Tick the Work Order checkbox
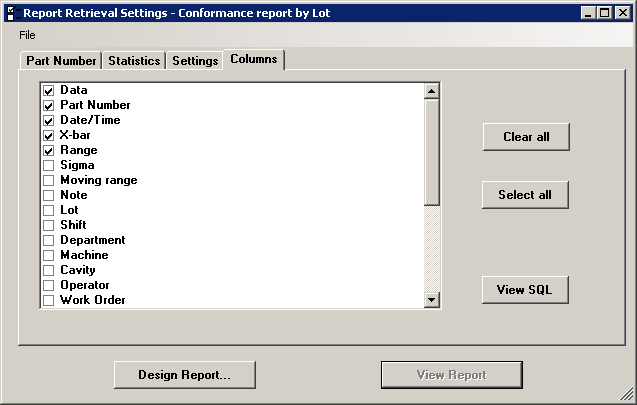 coord(48,300)
